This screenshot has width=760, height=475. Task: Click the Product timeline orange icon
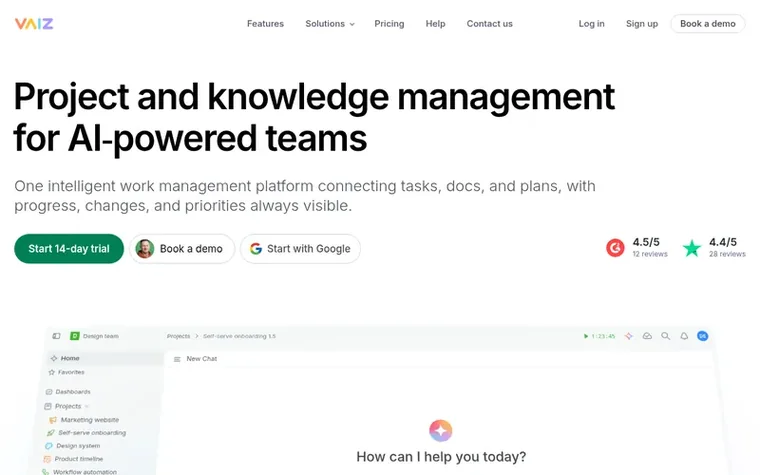(47, 459)
